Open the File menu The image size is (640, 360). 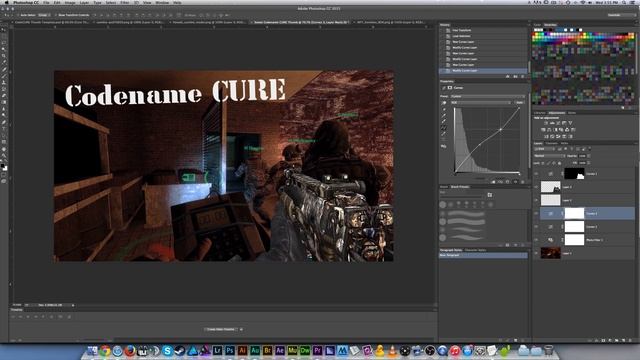click(46, 2)
